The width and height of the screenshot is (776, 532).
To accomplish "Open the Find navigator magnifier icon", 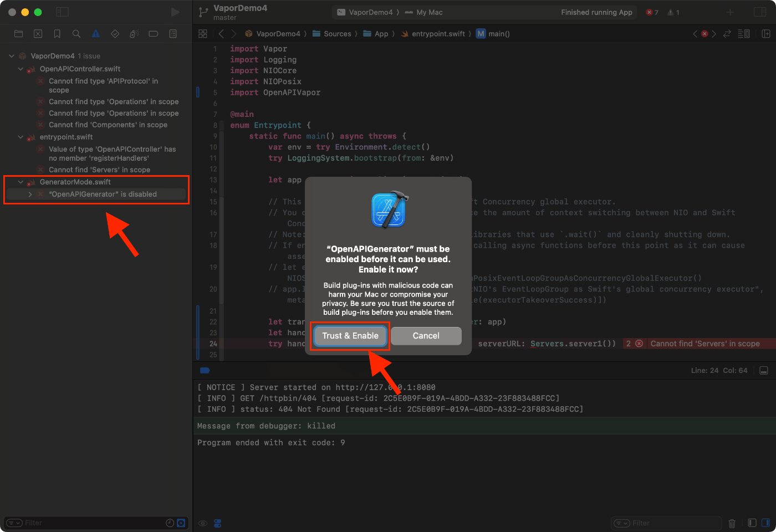I will pos(76,34).
